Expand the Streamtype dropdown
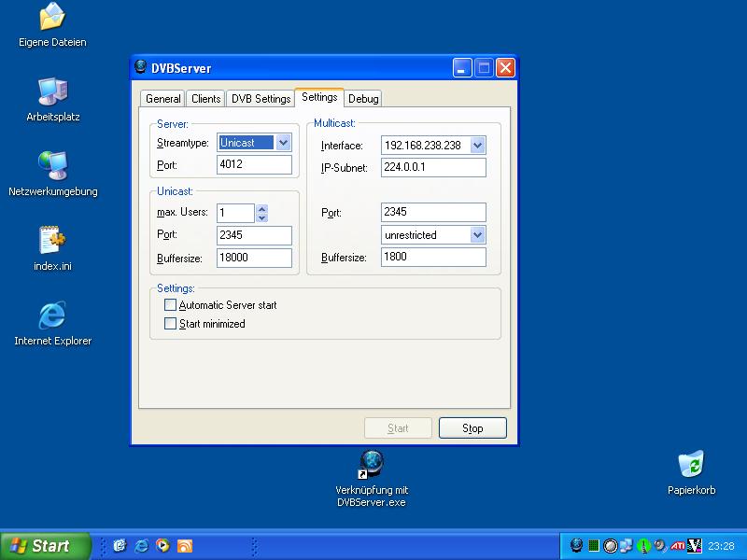Image resolution: width=747 pixels, height=560 pixels. point(284,143)
